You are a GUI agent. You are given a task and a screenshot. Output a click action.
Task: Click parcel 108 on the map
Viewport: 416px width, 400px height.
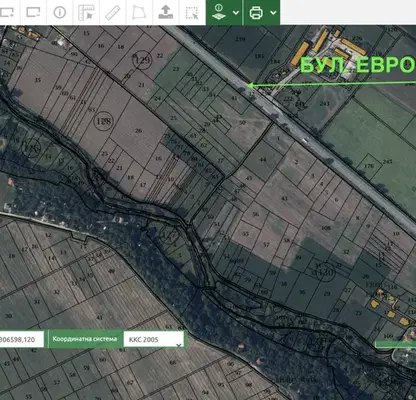pos(326,228)
